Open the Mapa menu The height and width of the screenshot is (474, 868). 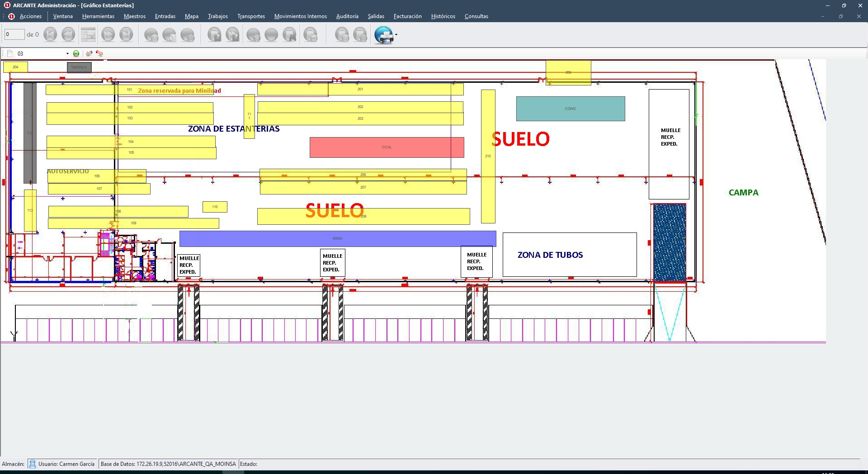pyautogui.click(x=192, y=16)
